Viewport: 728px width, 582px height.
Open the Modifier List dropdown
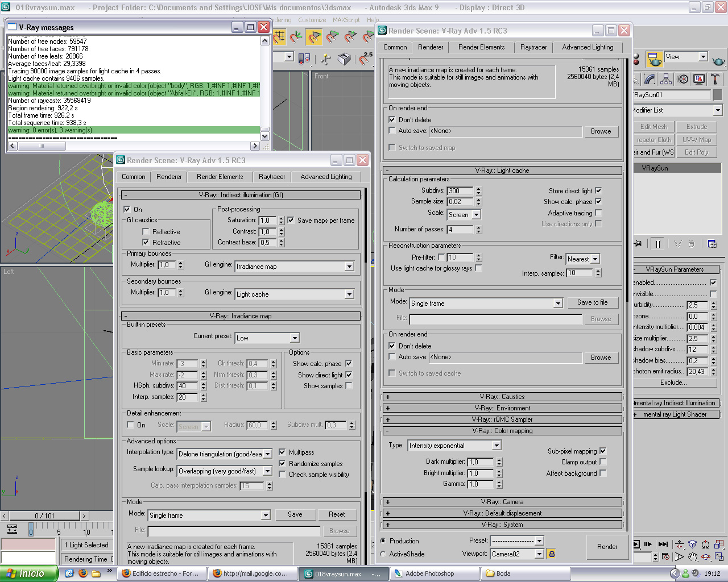tap(677, 110)
